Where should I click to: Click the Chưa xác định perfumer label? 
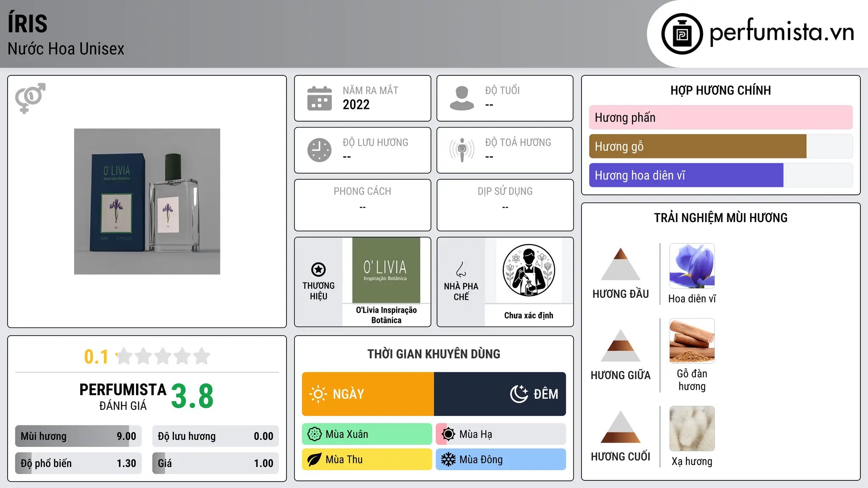[x=529, y=316]
